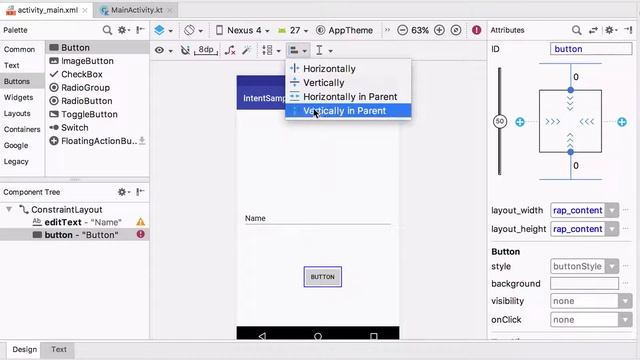This screenshot has height=360, width=640.
Task: Infer constraints with magic wand
Action: pos(247,50)
